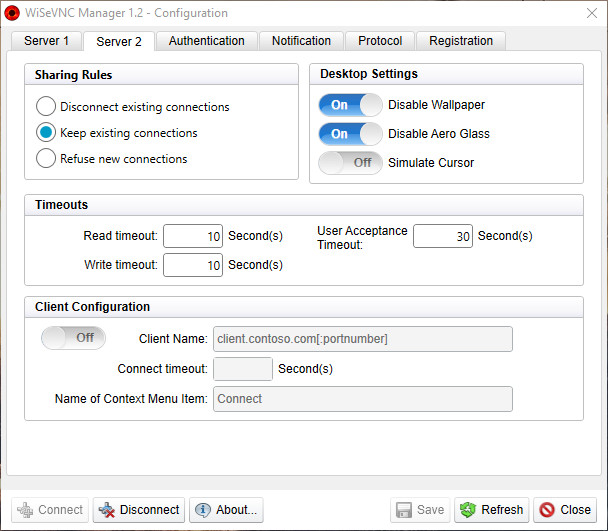Viewport: 608px width, 531px height.
Task: Click the 'Disable Aero Glass' label text
Action: [439, 134]
